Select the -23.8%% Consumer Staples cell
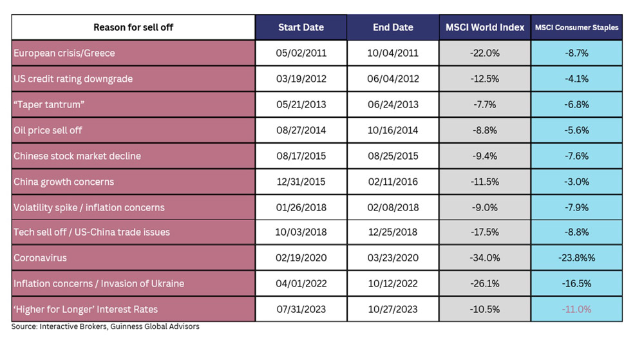Viewport: 644px width, 338px height. tap(576, 258)
